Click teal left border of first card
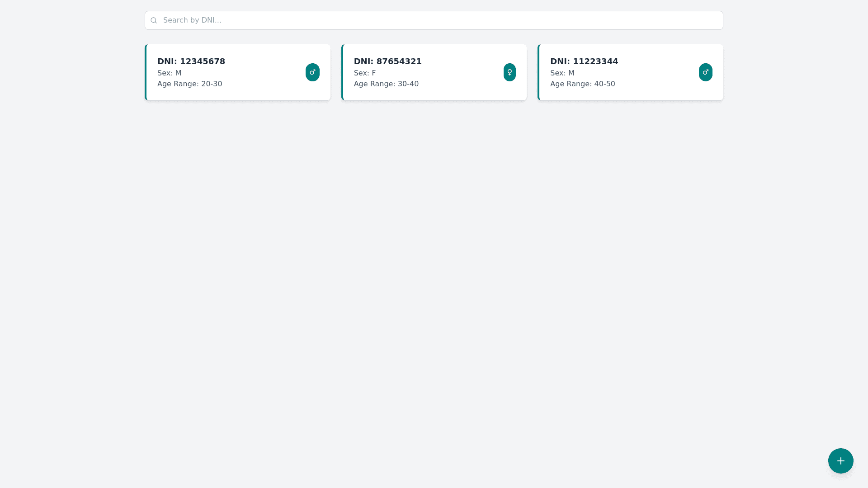 (146, 72)
